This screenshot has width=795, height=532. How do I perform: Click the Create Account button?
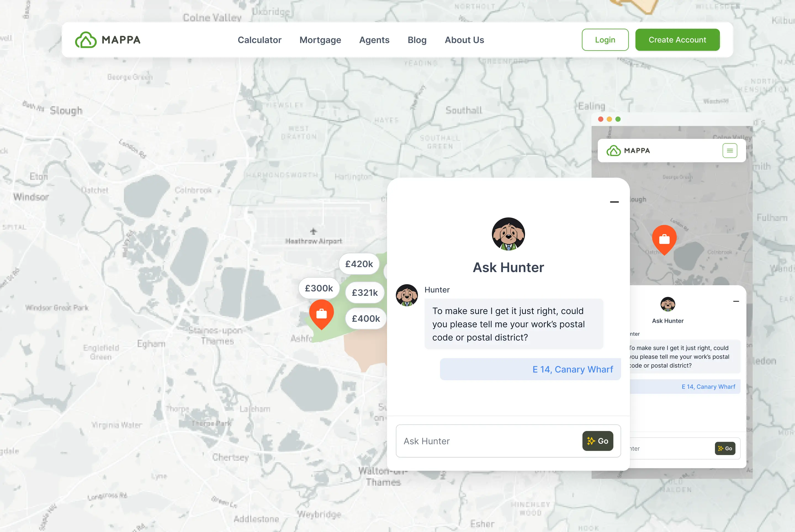pyautogui.click(x=677, y=40)
